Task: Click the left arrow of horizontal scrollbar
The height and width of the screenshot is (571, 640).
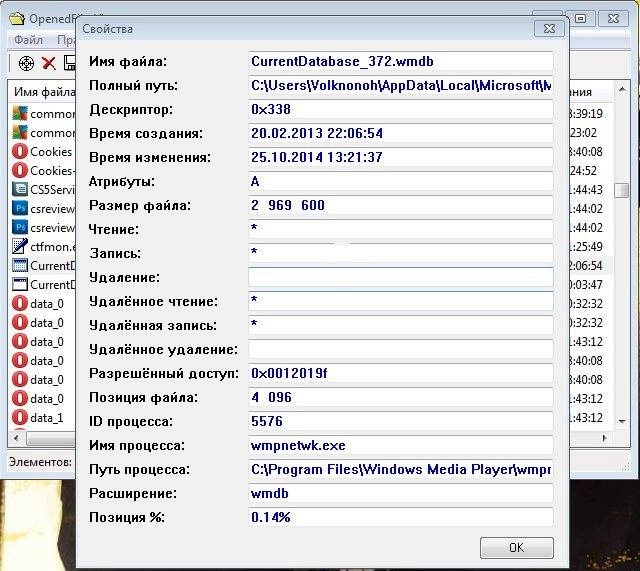Action: (x=16, y=438)
